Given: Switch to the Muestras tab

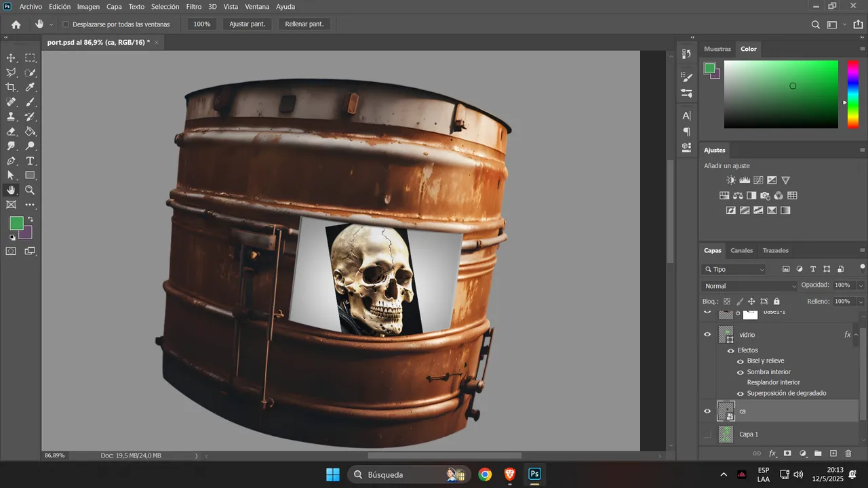Looking at the screenshot, I should tap(717, 49).
